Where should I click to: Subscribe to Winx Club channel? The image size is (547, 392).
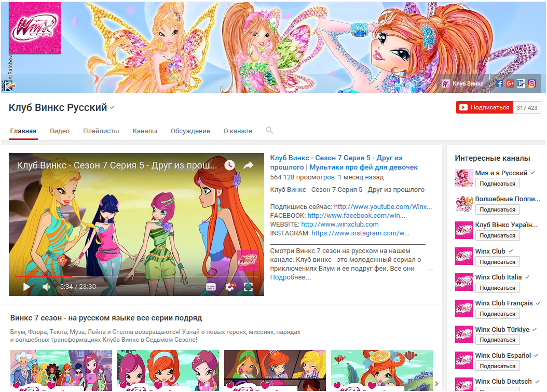tap(498, 262)
